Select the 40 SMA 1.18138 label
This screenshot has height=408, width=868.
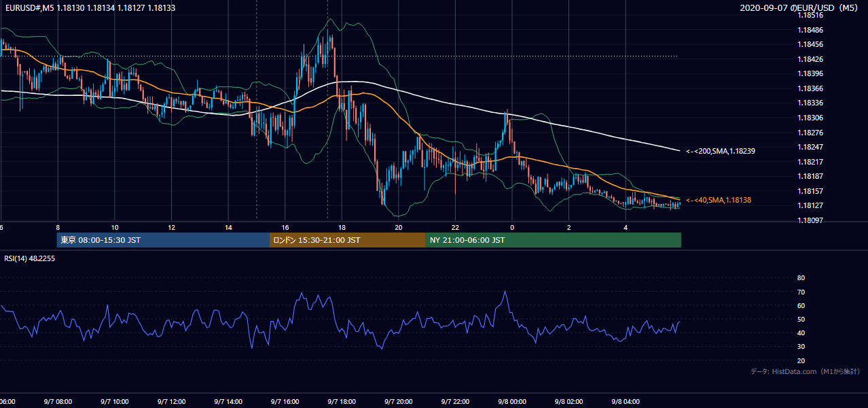point(719,200)
